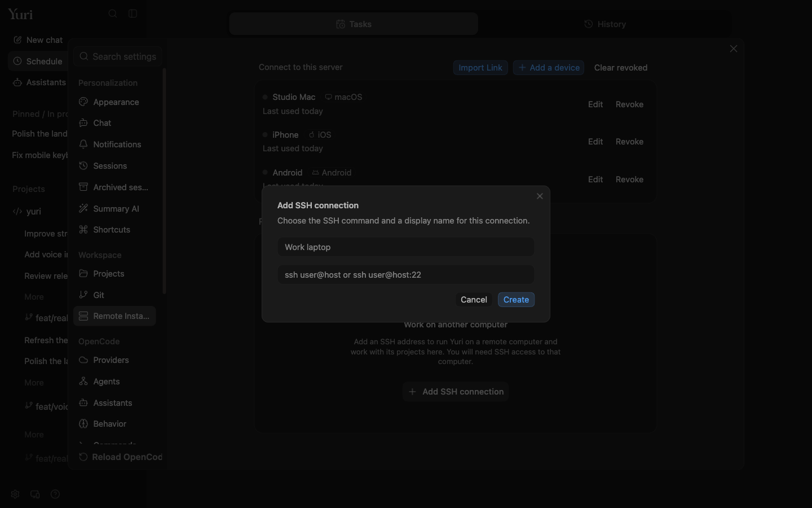
Task: Click the OpenCode Assistants robot icon
Action: [x=83, y=402]
